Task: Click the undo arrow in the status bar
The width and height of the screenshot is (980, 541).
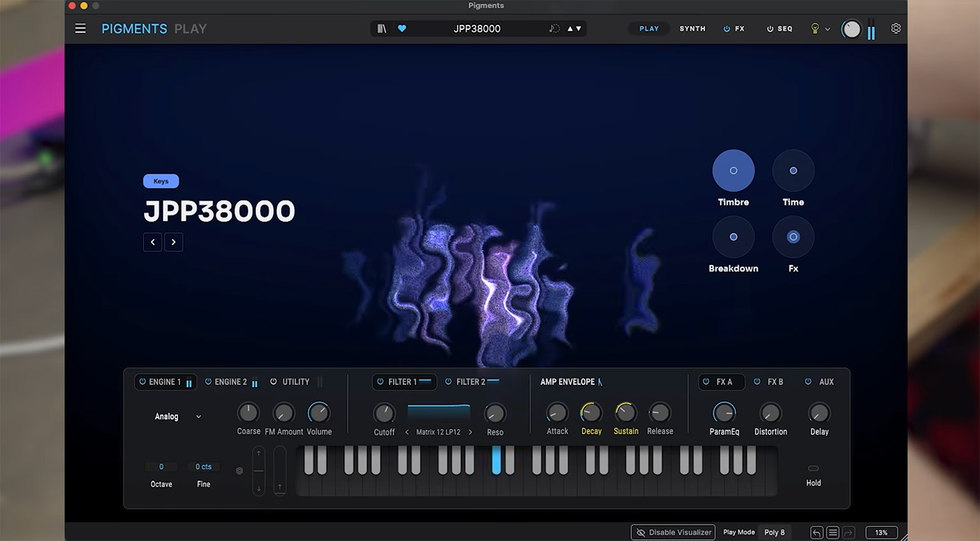Action: (x=817, y=533)
